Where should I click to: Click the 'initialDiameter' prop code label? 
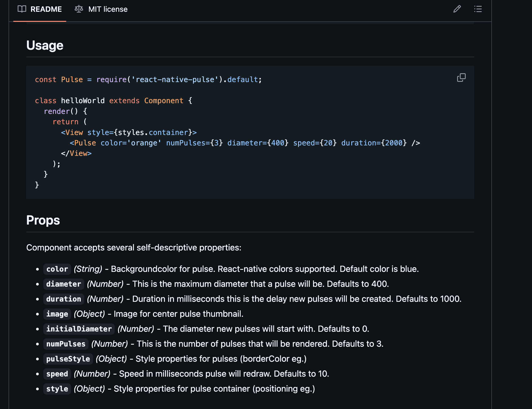coord(79,329)
